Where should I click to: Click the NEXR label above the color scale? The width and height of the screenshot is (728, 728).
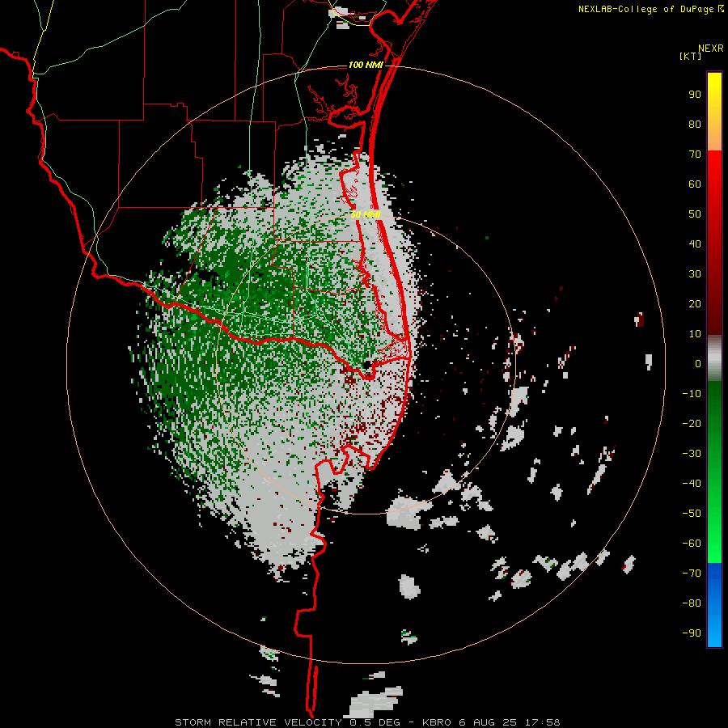[x=710, y=49]
